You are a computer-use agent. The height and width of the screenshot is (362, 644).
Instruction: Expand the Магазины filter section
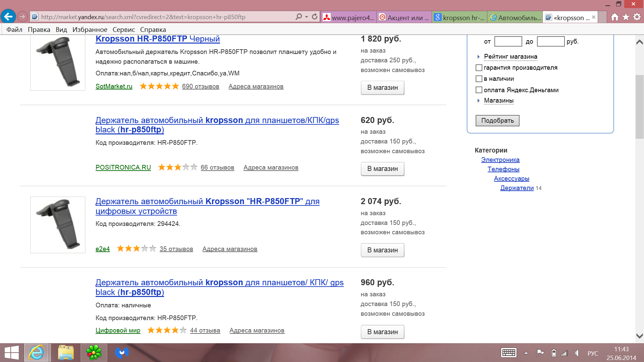pos(498,101)
